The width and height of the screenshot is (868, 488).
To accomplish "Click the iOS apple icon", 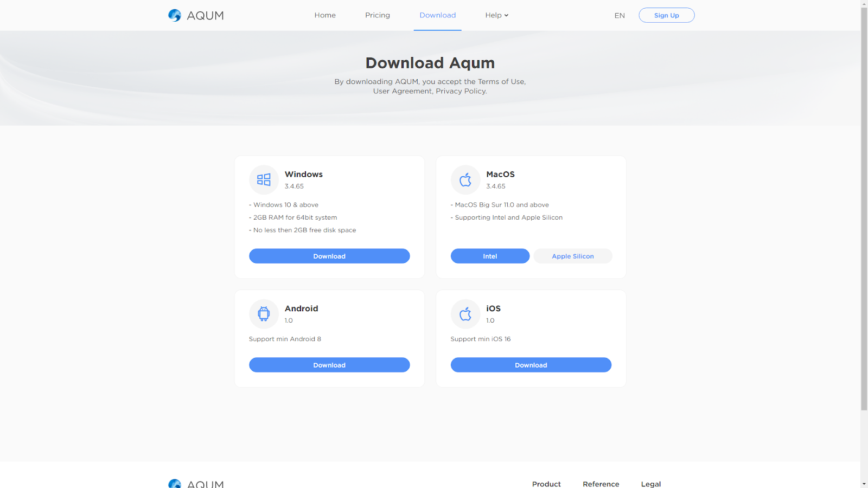I will pos(465,314).
